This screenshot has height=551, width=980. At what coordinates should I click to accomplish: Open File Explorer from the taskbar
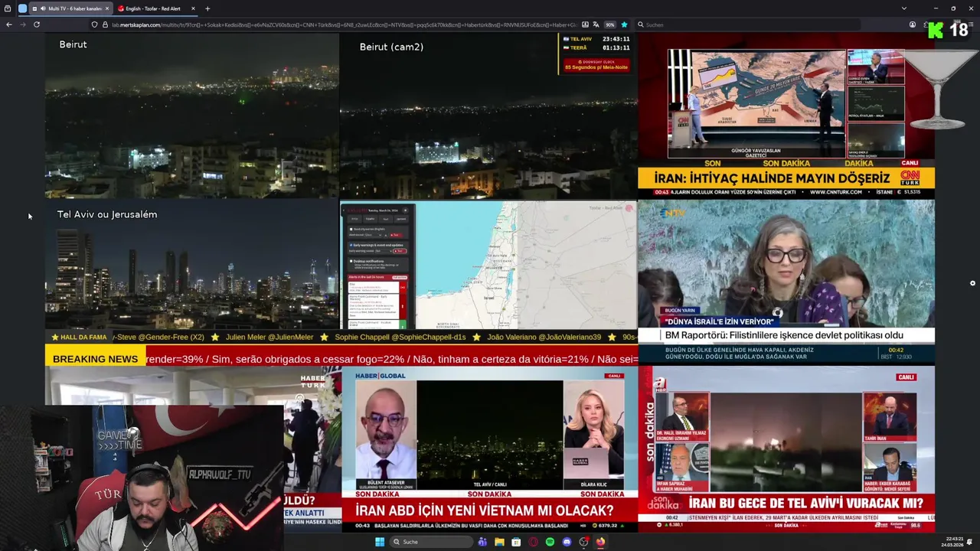click(x=499, y=542)
